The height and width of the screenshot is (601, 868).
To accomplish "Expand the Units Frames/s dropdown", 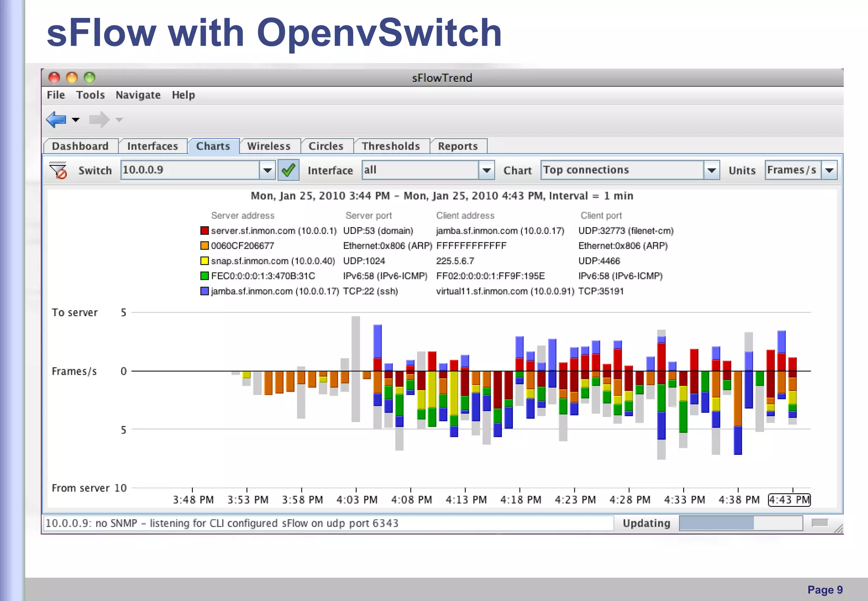I will 829,170.
